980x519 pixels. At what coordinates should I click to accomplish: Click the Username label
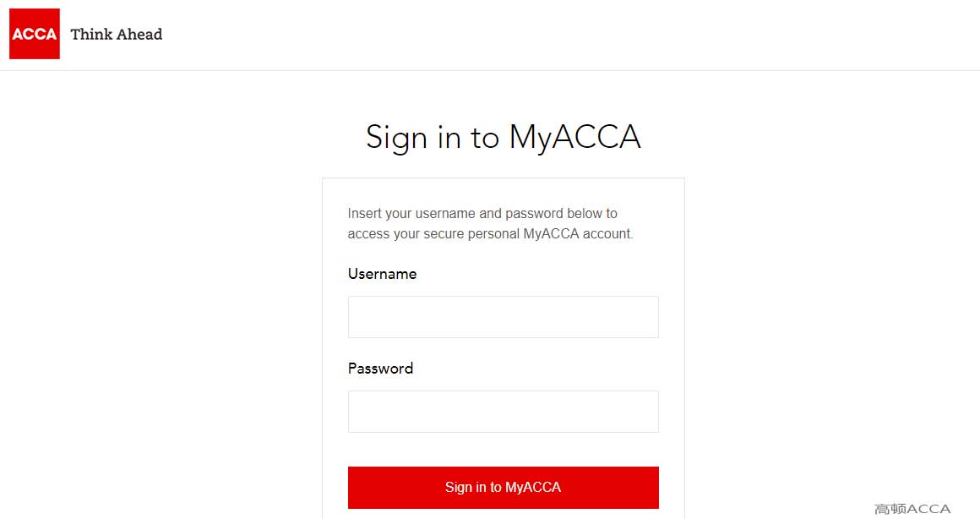coord(382,274)
